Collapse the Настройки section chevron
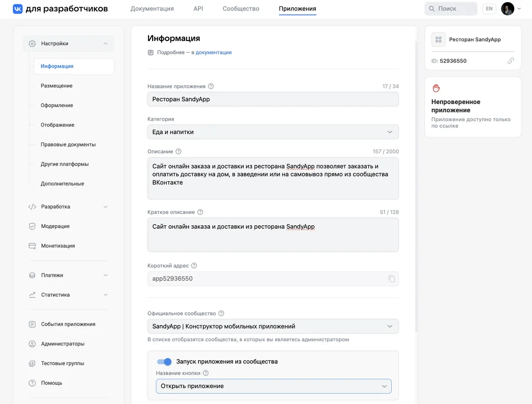 tap(105, 44)
